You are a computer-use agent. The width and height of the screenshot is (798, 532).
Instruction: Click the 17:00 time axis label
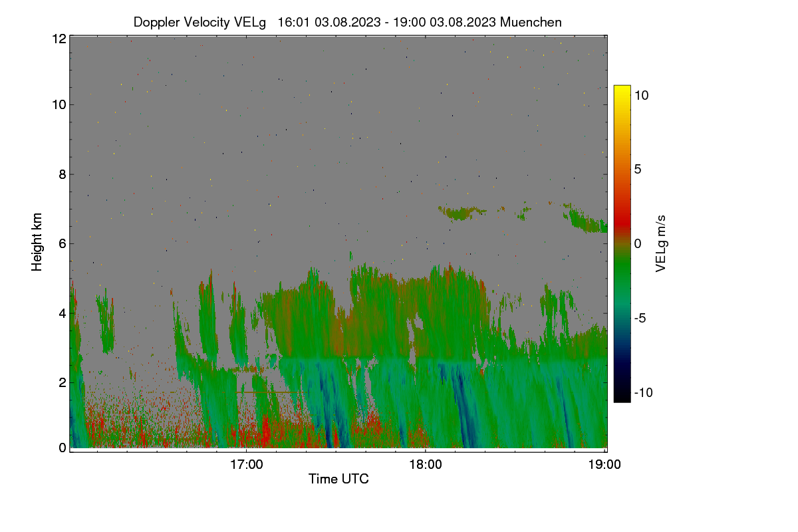click(x=246, y=465)
